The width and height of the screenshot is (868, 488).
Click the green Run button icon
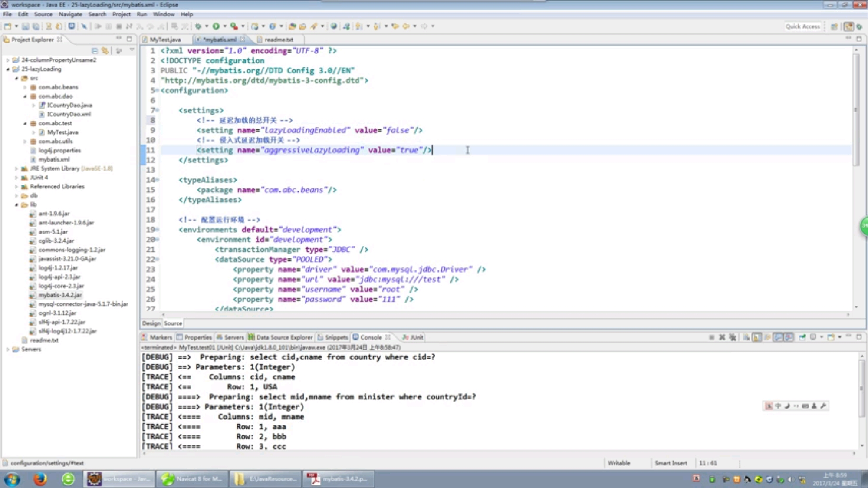pos(216,26)
